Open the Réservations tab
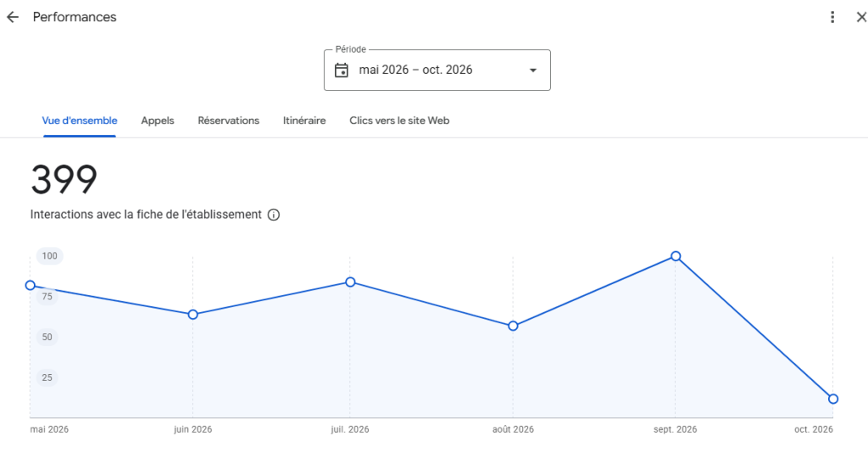 point(229,120)
